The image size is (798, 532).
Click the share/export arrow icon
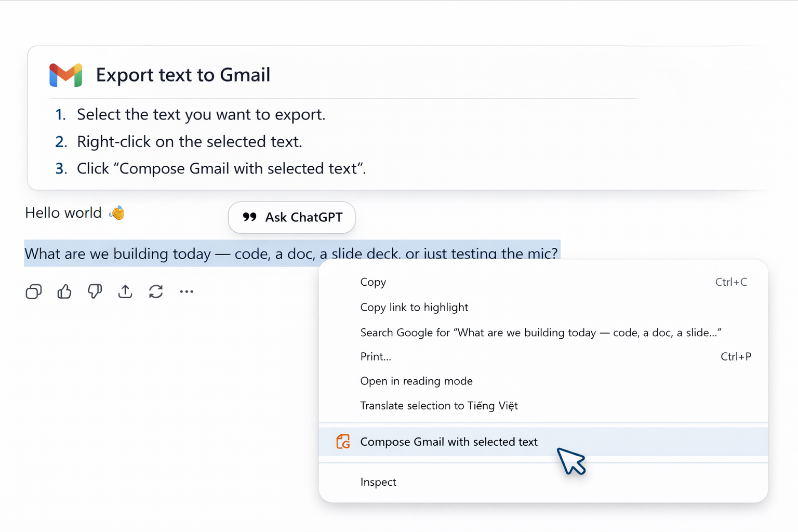125,291
